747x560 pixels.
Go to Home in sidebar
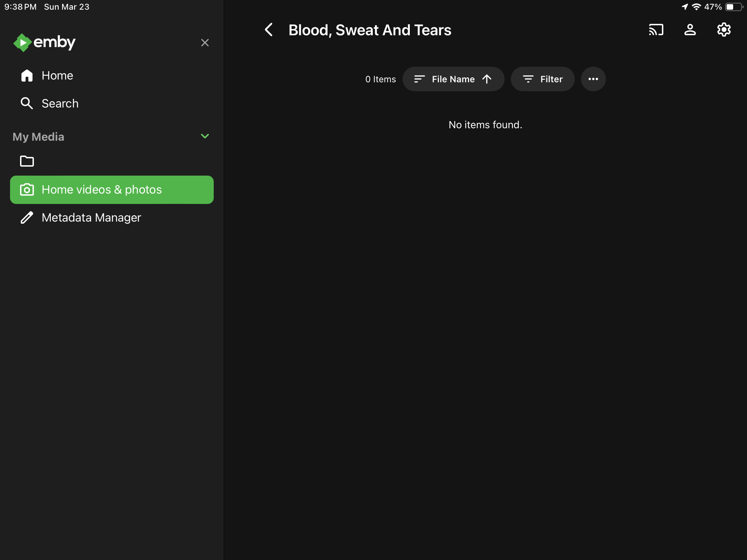[57, 75]
